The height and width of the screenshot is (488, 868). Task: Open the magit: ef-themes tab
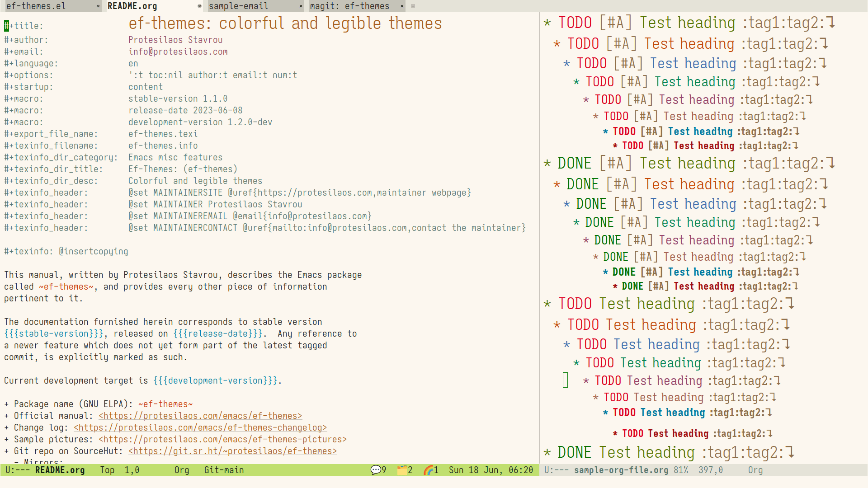coord(349,6)
